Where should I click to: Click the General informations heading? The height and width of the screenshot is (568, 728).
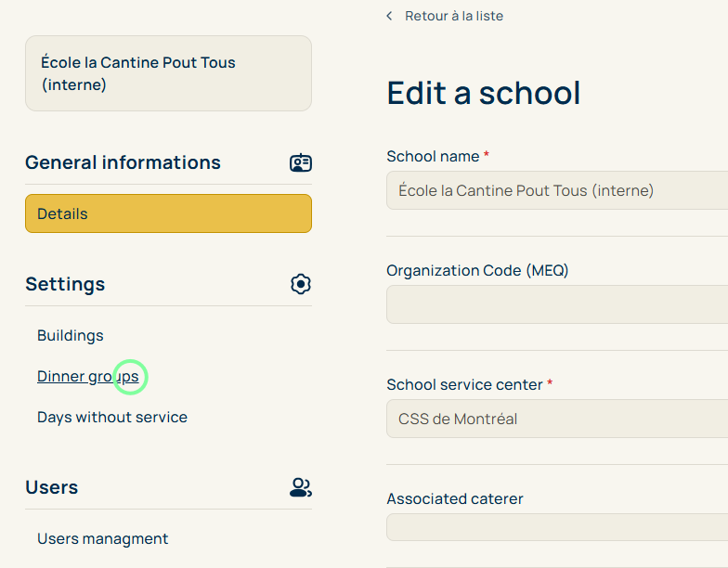(x=123, y=162)
